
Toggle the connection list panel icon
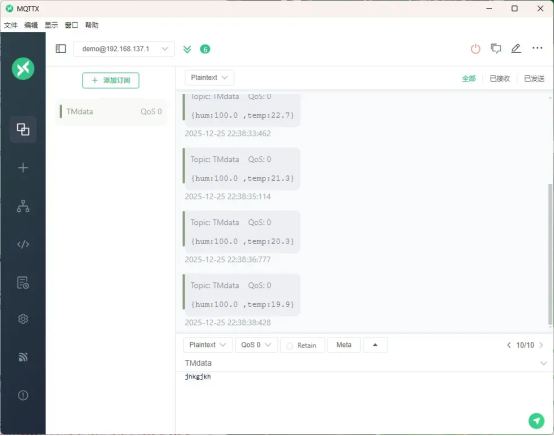61,48
